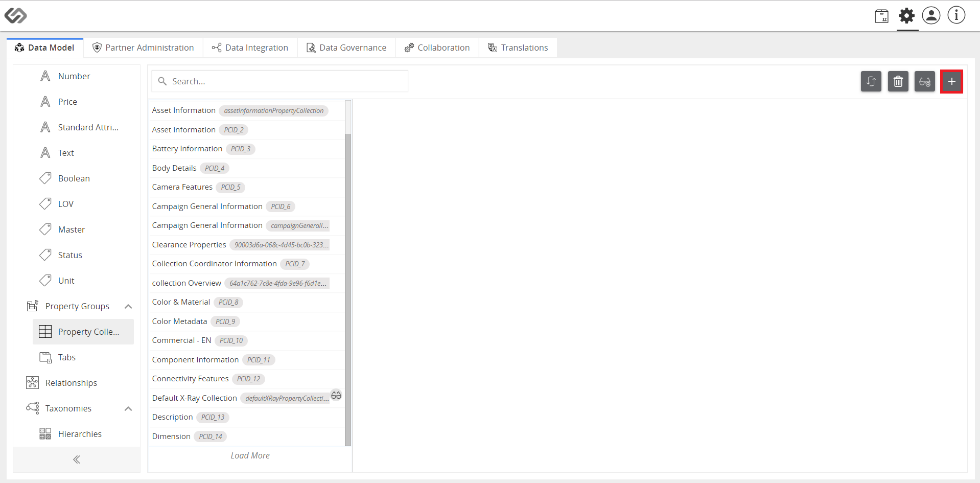Click the Unit tag icon in sidebar

(45, 281)
